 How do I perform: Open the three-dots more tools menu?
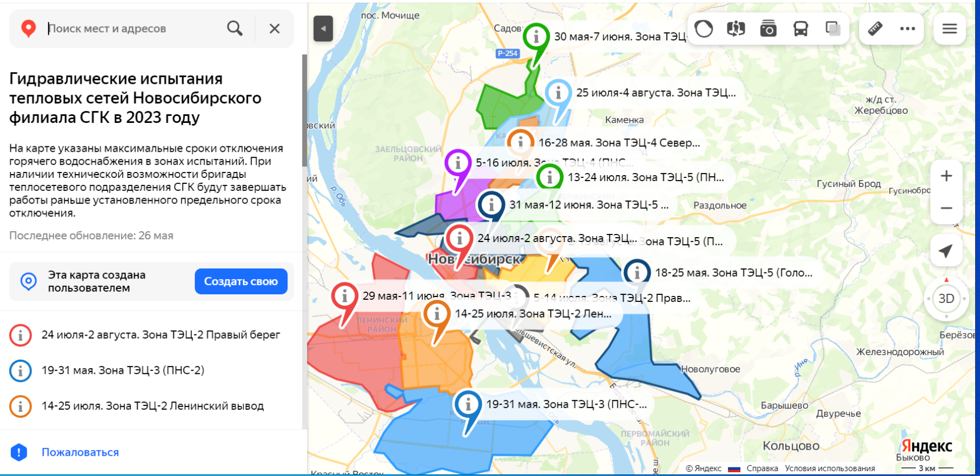click(908, 28)
